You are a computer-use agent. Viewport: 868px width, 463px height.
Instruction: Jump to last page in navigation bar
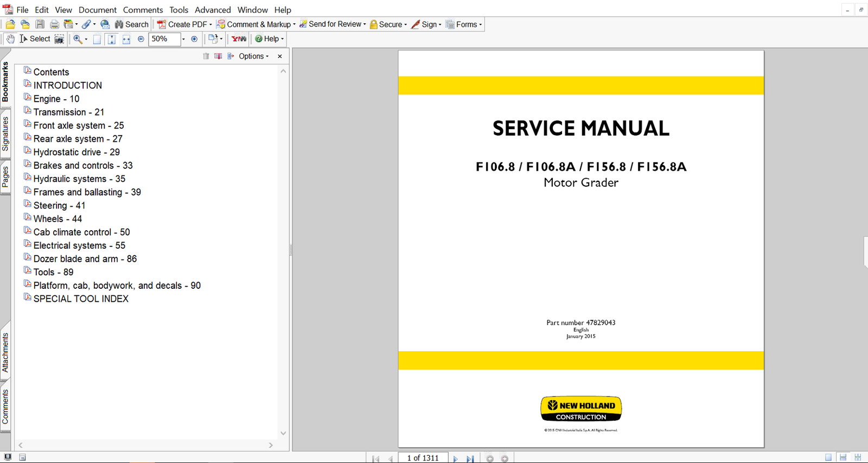pyautogui.click(x=470, y=459)
